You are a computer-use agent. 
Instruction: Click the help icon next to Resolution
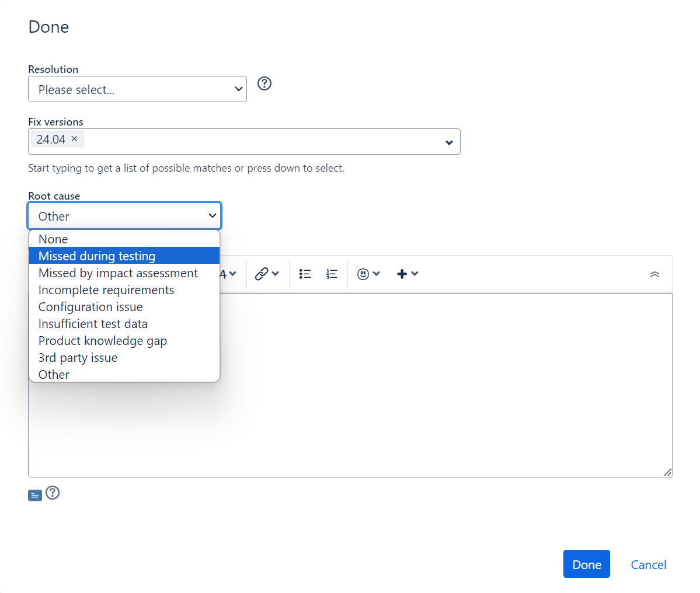pyautogui.click(x=264, y=83)
